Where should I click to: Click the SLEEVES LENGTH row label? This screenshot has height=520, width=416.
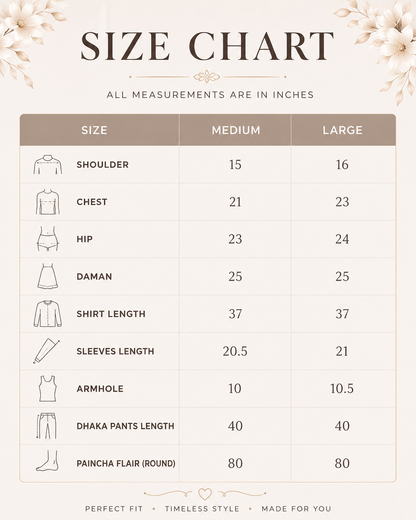[x=115, y=351]
